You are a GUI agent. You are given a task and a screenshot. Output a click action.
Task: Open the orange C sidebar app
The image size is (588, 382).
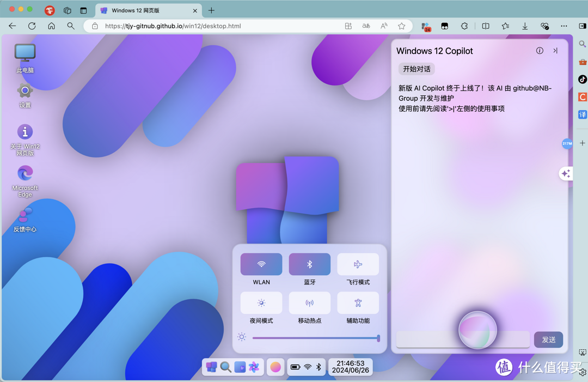click(583, 97)
